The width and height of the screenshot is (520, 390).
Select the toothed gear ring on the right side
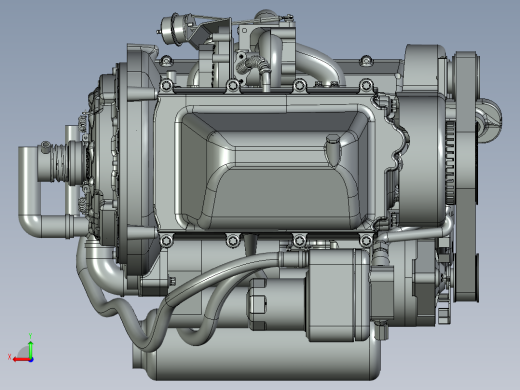click(x=450, y=163)
